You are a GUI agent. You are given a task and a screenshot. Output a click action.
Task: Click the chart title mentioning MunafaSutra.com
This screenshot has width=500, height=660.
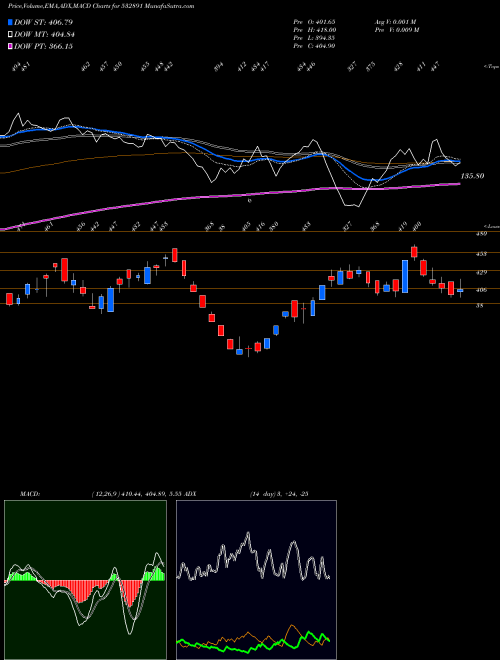pyautogui.click(x=101, y=7)
